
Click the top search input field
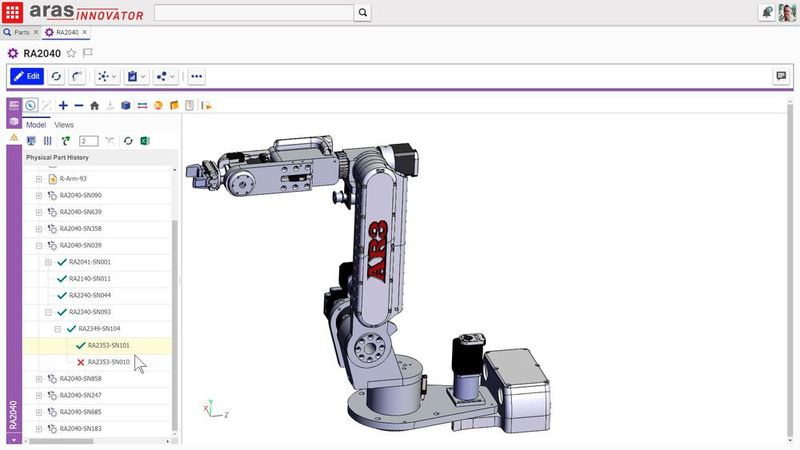pyautogui.click(x=254, y=12)
